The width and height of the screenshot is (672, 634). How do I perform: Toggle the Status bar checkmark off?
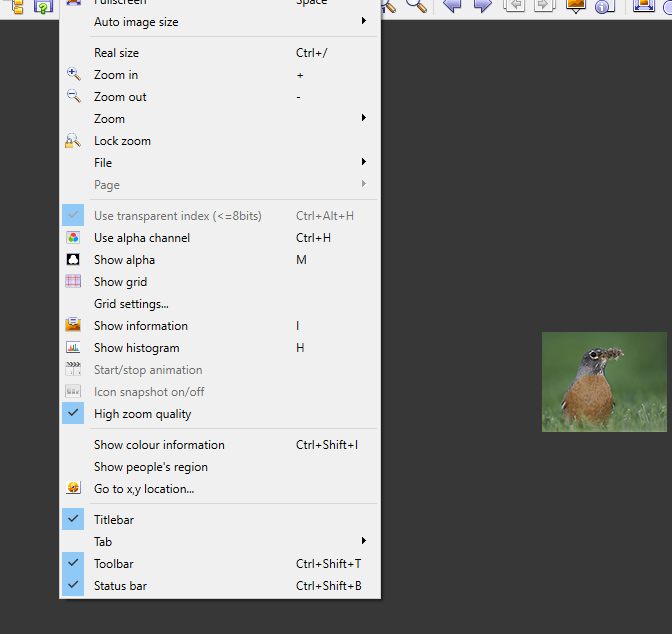73,586
